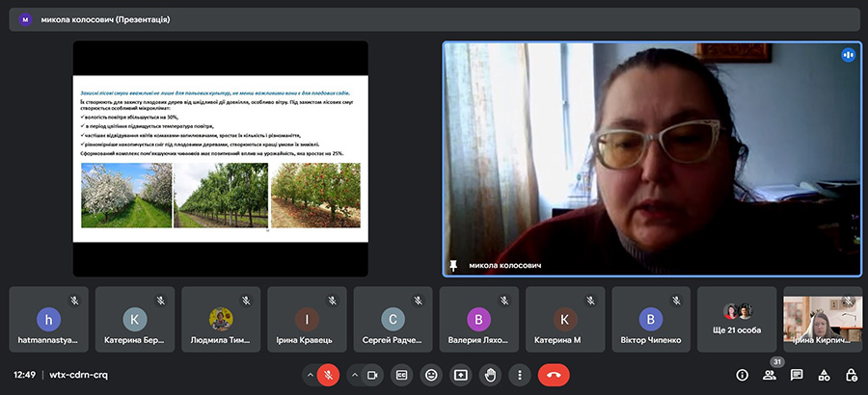
Task: Unmute the microphone with the red mic button
Action: click(x=328, y=375)
